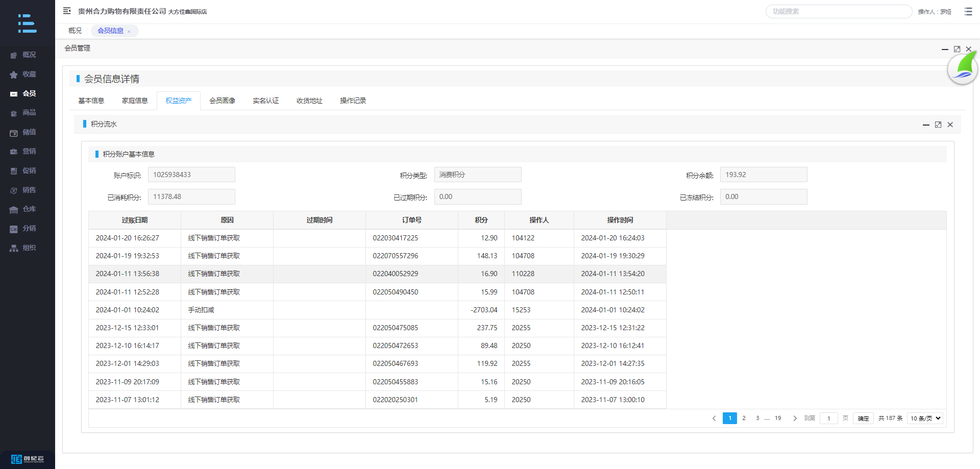980x469 pixels.
Task: Open the 仓库 warehouse sidebar icon
Action: pos(14,210)
